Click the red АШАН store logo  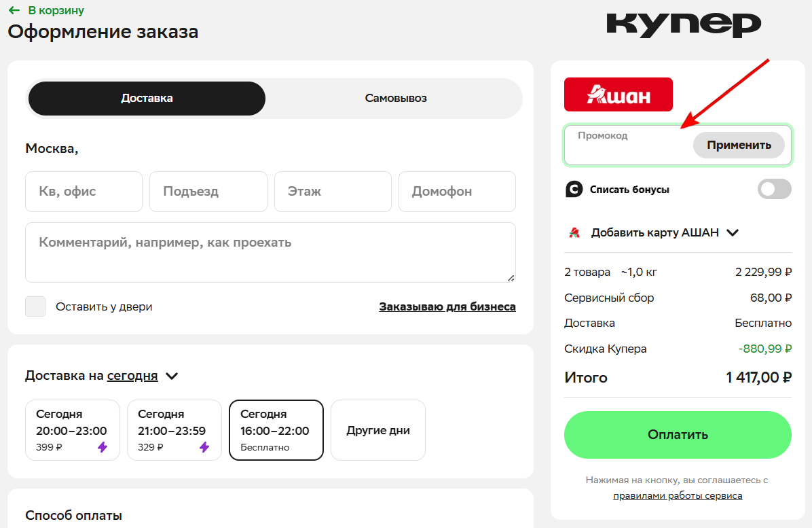tap(618, 94)
